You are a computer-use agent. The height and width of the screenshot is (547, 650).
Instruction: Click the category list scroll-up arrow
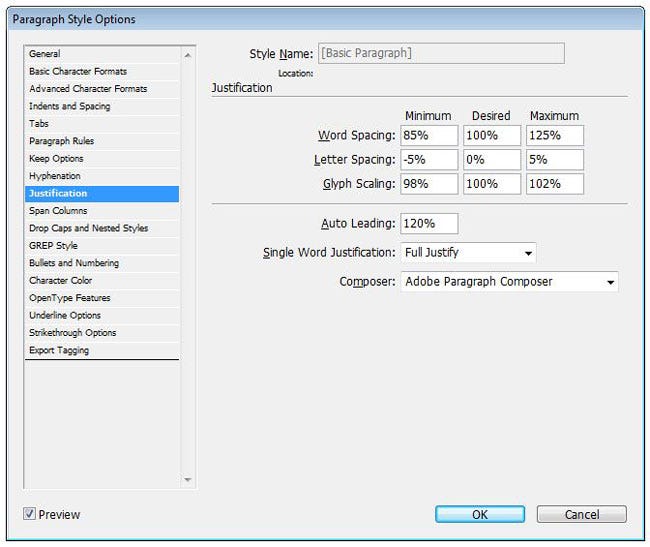tap(188, 55)
